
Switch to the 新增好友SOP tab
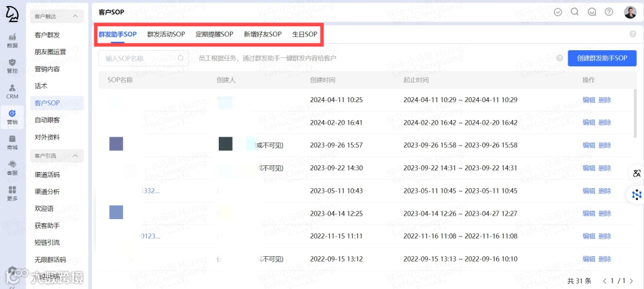click(x=262, y=34)
